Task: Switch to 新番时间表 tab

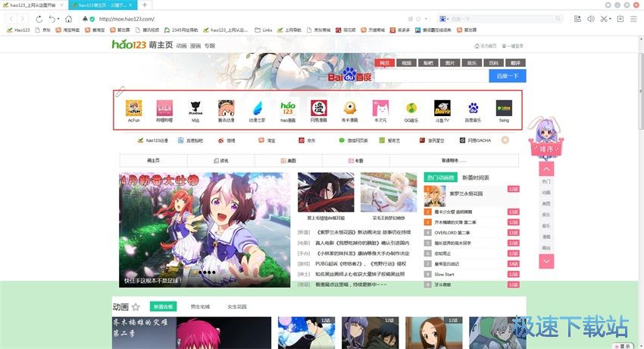Action: click(476, 178)
